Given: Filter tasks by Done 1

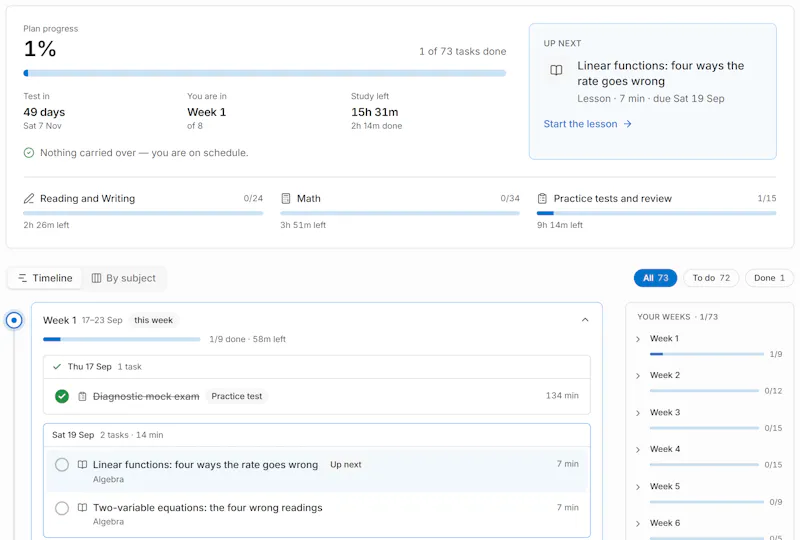Looking at the screenshot, I should (769, 278).
